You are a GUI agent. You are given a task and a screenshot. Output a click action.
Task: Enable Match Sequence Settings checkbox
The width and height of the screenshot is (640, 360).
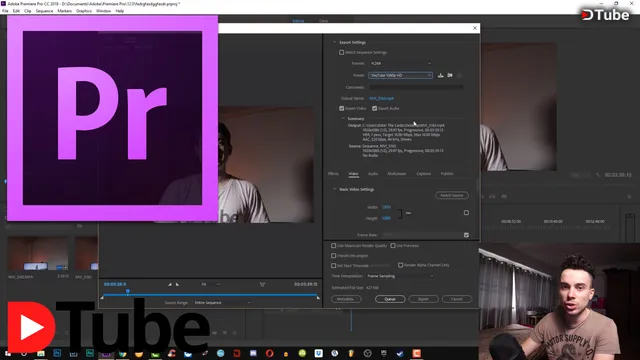click(341, 52)
